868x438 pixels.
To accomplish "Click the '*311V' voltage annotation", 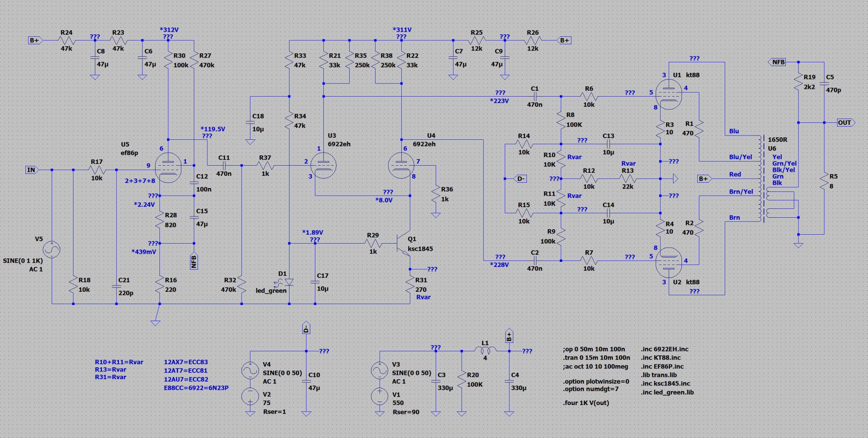I will click(x=402, y=30).
